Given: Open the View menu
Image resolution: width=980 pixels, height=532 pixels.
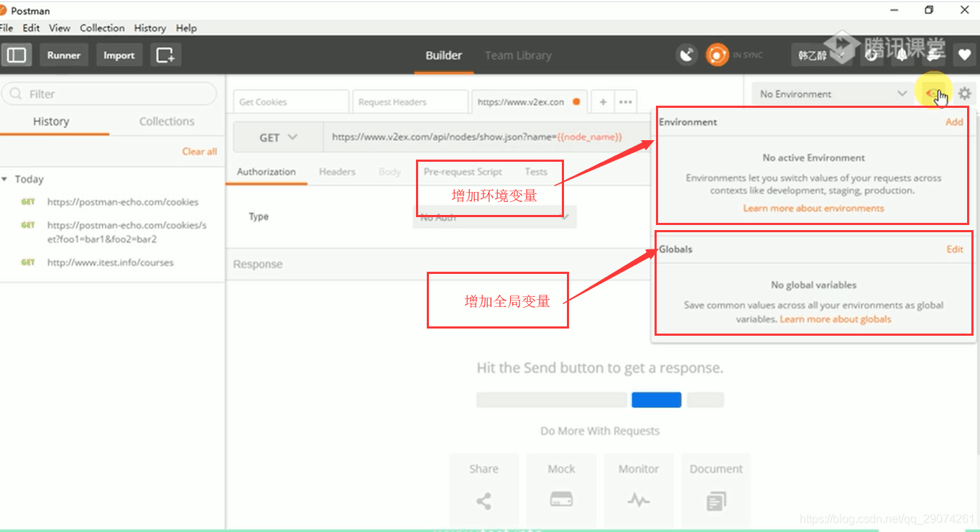Looking at the screenshot, I should [x=60, y=28].
